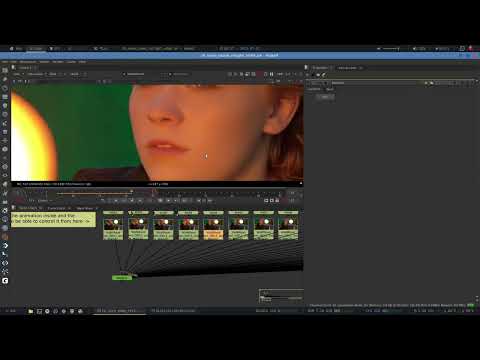
Task: Click the brown round icon in the left toolbar
Action: coord(5,237)
